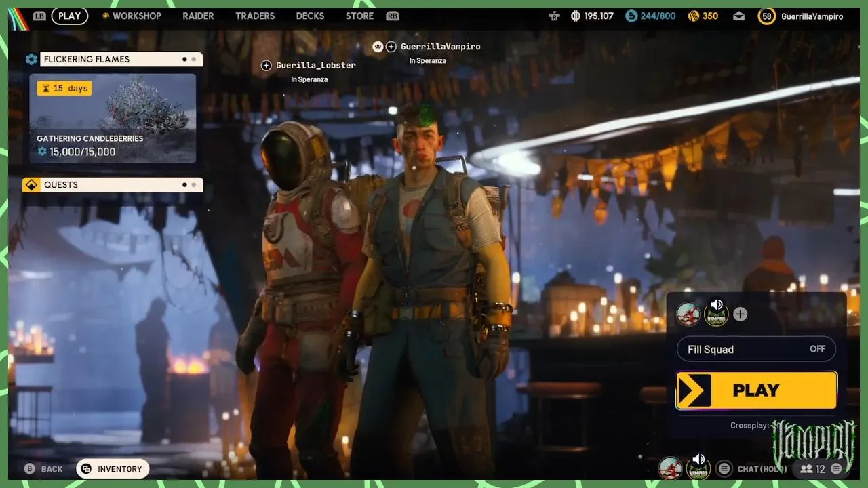This screenshot has width=868, height=488.
Task: Click the RB bumper icon after STORE
Action: (392, 16)
